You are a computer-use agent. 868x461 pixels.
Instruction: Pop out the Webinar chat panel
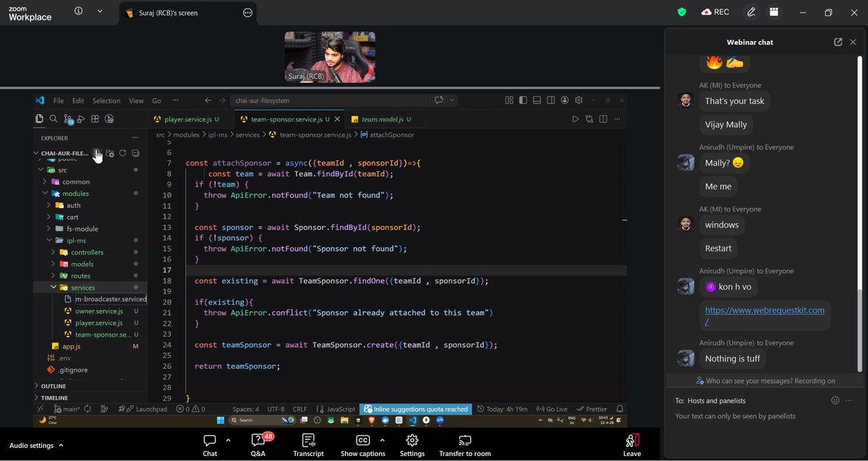(x=838, y=42)
